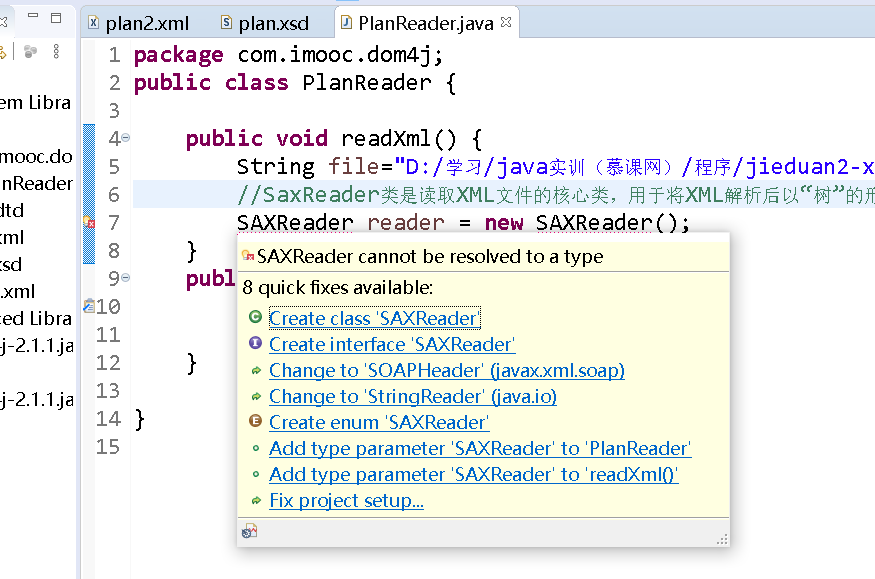Click the arrow icon beside Fix project setup

pos(256,500)
